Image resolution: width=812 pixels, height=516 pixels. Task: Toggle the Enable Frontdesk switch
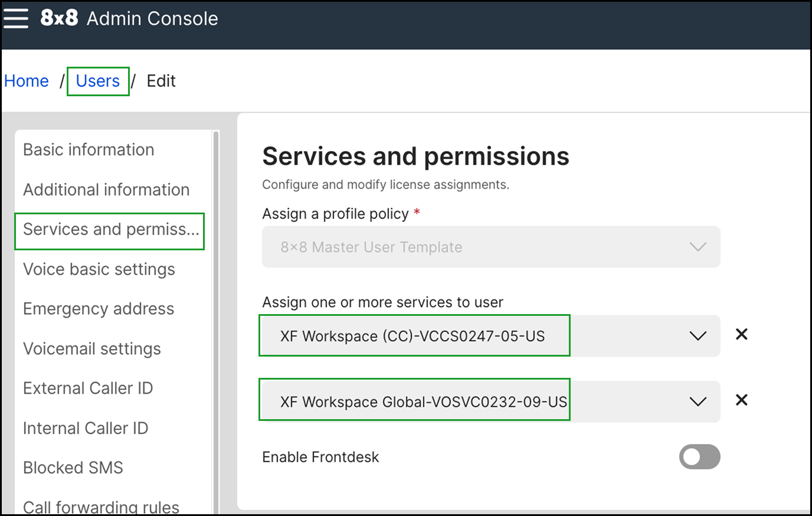point(699,456)
